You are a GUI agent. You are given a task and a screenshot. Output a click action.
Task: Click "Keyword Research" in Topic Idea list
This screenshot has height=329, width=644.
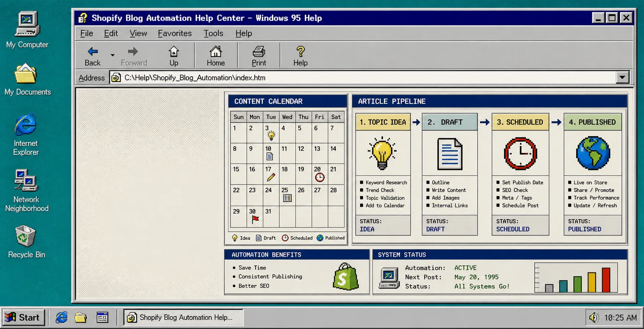386,182
